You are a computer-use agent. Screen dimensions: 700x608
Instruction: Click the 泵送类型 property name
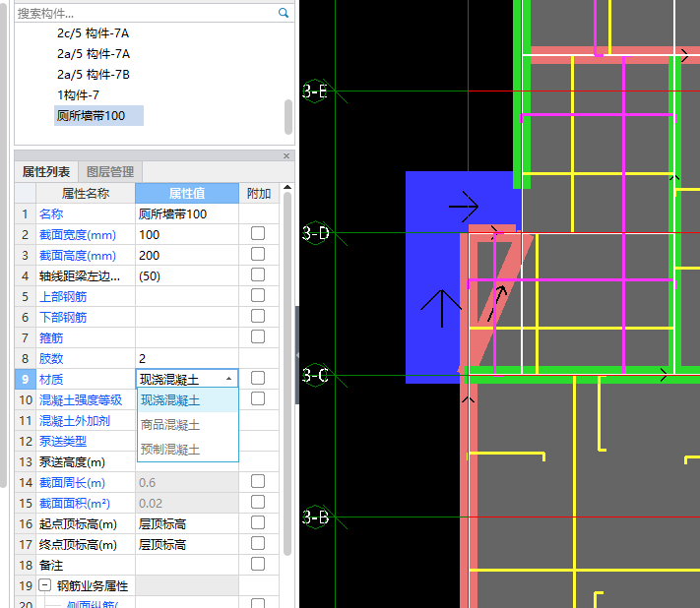coord(62,441)
